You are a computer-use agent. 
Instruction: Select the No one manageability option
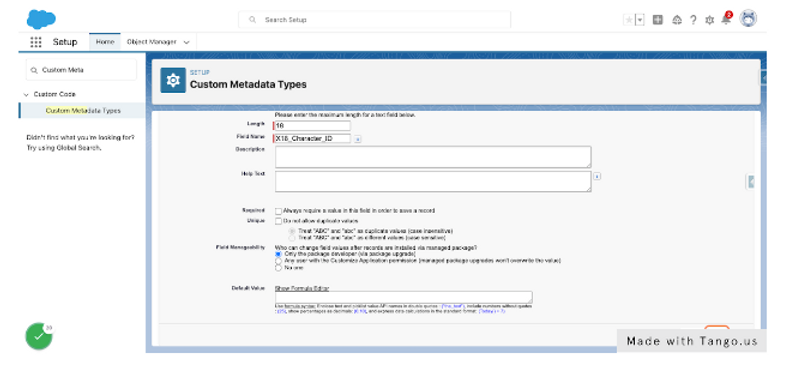(x=278, y=268)
